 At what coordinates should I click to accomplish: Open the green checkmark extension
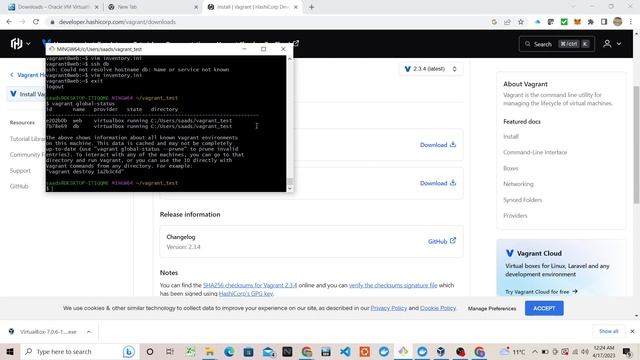564,22
